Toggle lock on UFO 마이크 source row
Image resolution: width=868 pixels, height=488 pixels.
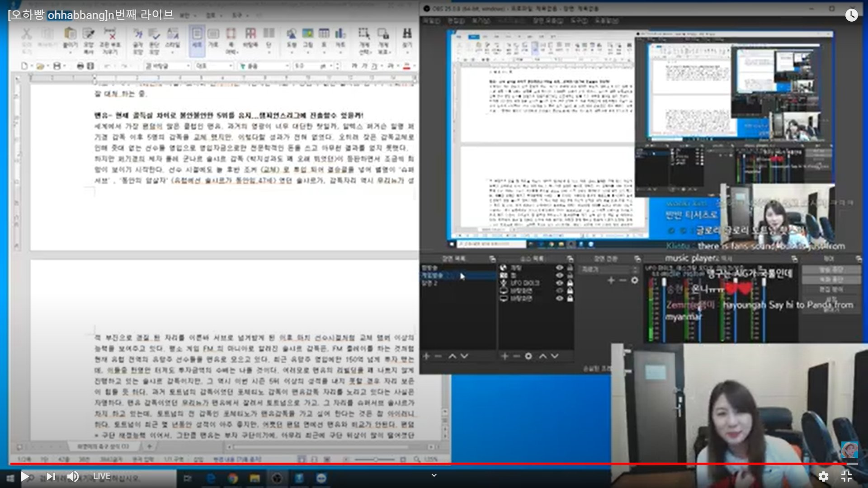(570, 283)
